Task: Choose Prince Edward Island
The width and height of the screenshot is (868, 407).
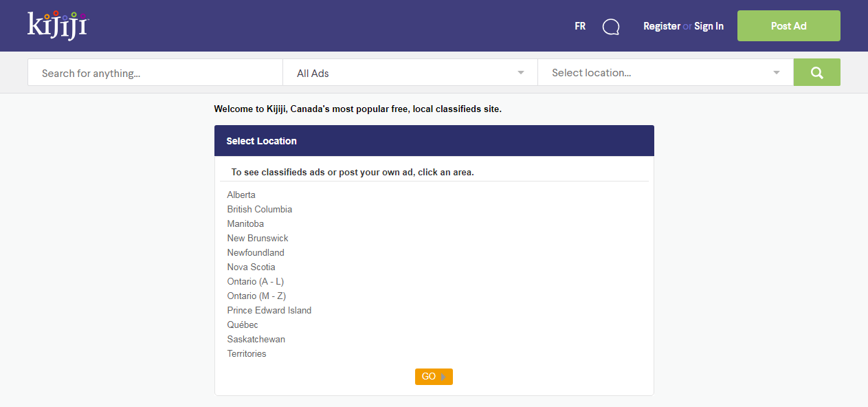Action: 269,310
